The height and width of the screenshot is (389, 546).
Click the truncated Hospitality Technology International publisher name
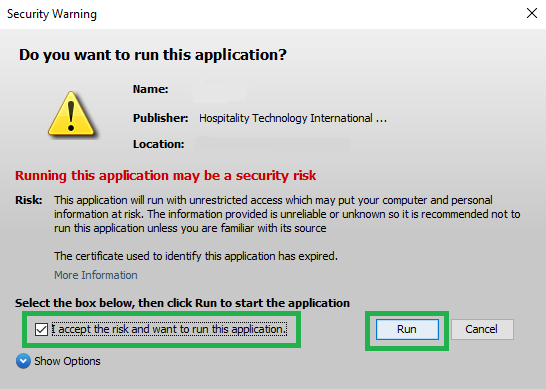pos(293,118)
